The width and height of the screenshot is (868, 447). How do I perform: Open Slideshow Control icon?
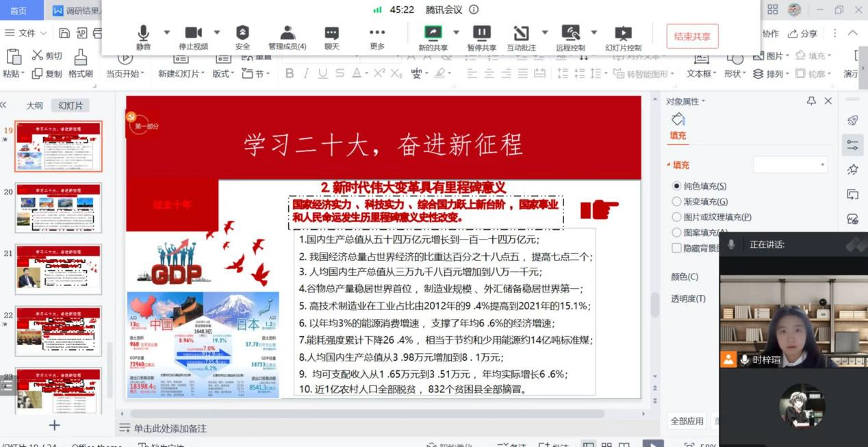click(x=623, y=36)
